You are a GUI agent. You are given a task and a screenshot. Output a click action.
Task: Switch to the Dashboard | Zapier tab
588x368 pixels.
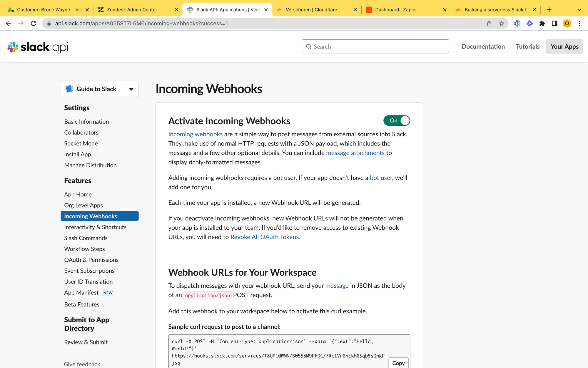pos(396,10)
